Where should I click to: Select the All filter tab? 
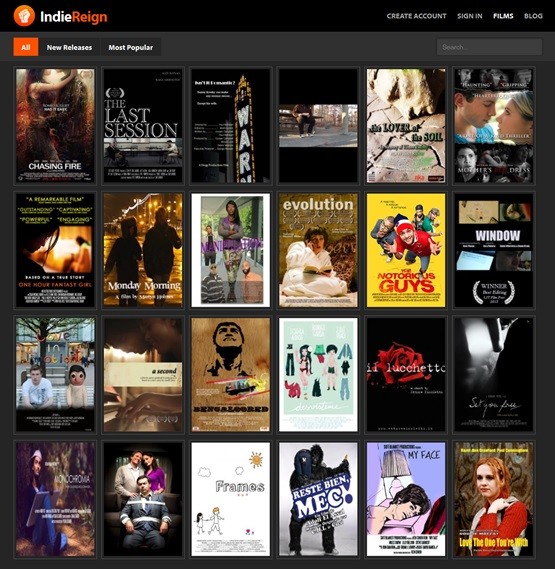pos(26,47)
